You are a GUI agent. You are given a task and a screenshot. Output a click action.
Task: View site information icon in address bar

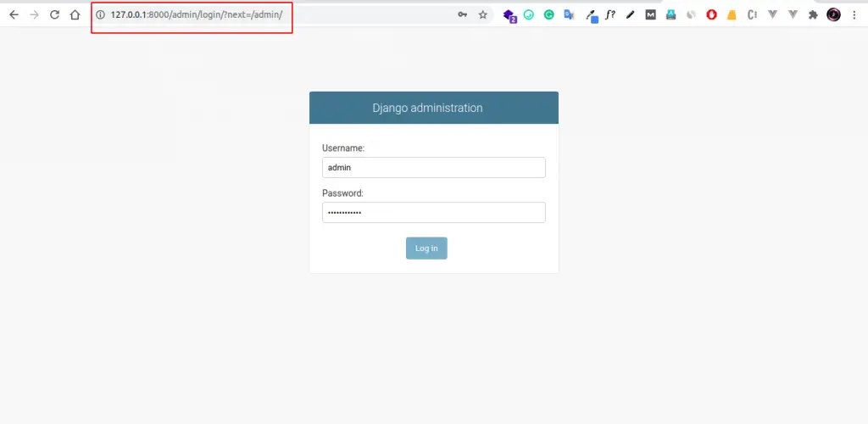pyautogui.click(x=100, y=15)
